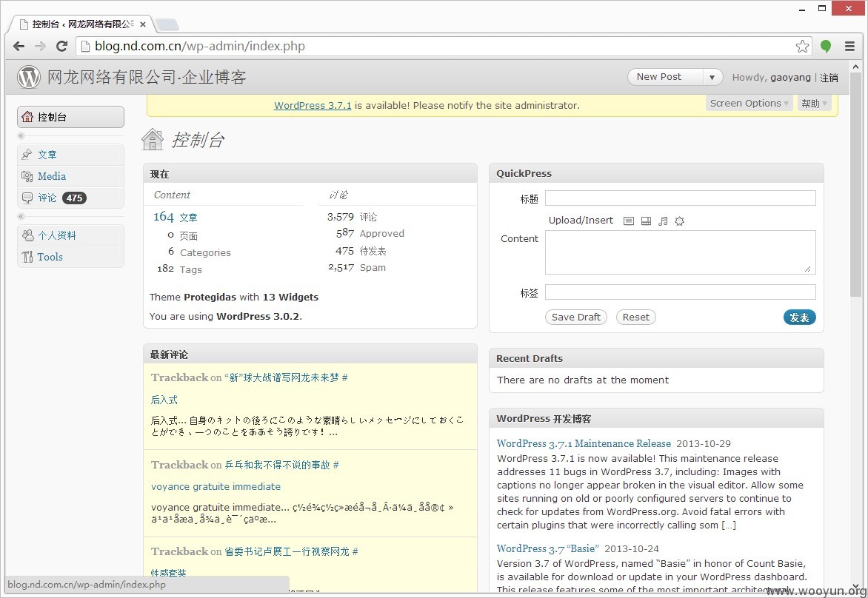The height and width of the screenshot is (598, 868).
Task: Click the large house icon by 控制台 heading
Action: point(153,139)
